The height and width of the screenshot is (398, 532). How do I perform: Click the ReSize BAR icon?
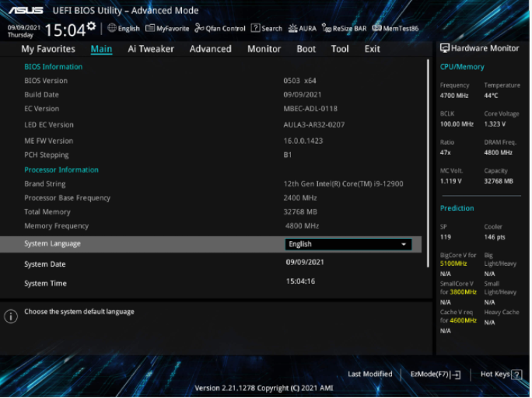327,28
